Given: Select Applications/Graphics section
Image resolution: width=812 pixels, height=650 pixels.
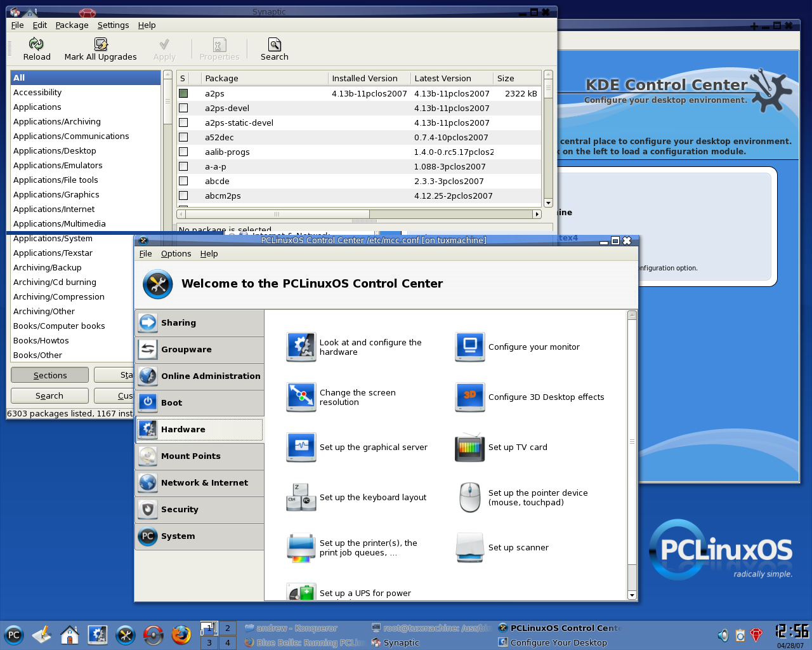Looking at the screenshot, I should coord(86,194).
